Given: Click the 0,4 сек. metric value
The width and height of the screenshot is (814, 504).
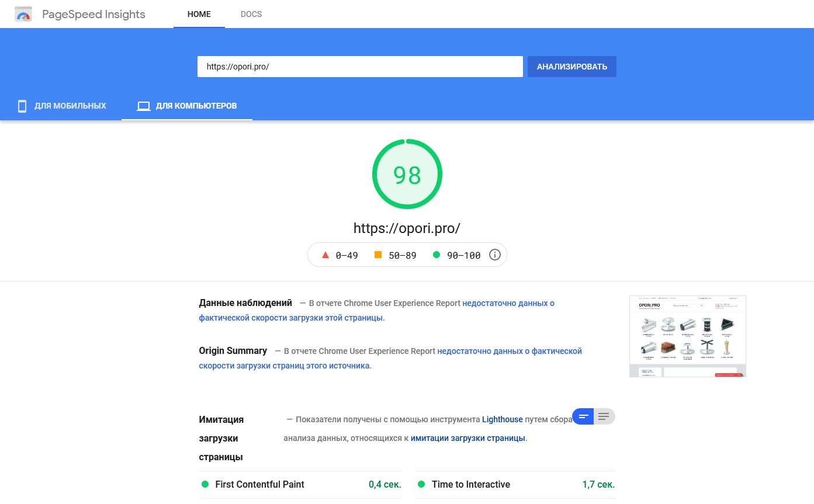Looking at the screenshot, I should click(385, 484).
